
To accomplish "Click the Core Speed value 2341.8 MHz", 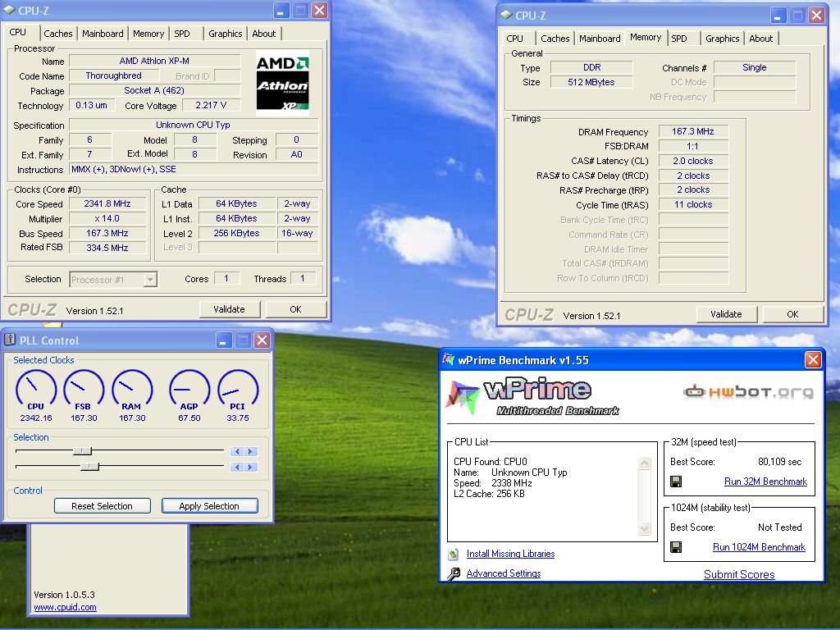I will [x=107, y=203].
